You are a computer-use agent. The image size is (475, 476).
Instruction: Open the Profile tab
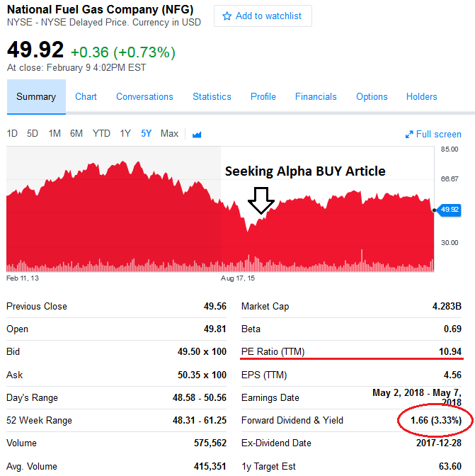(263, 97)
